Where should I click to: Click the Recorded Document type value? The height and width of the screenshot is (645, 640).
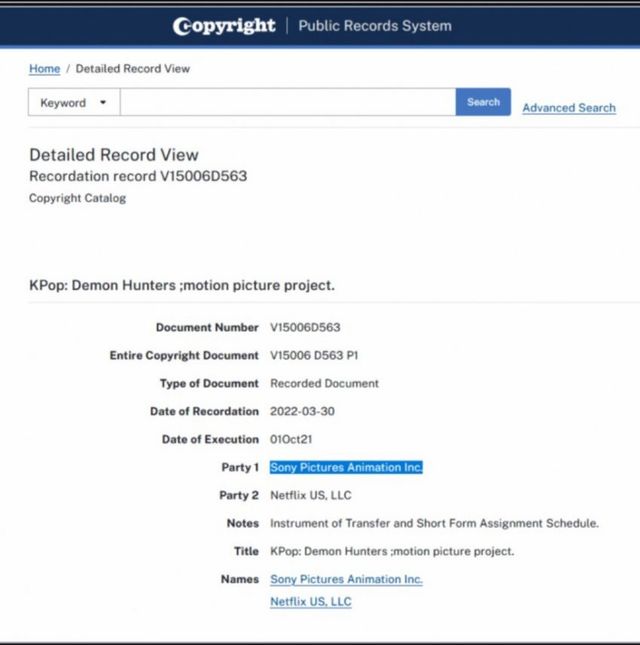coord(324,384)
